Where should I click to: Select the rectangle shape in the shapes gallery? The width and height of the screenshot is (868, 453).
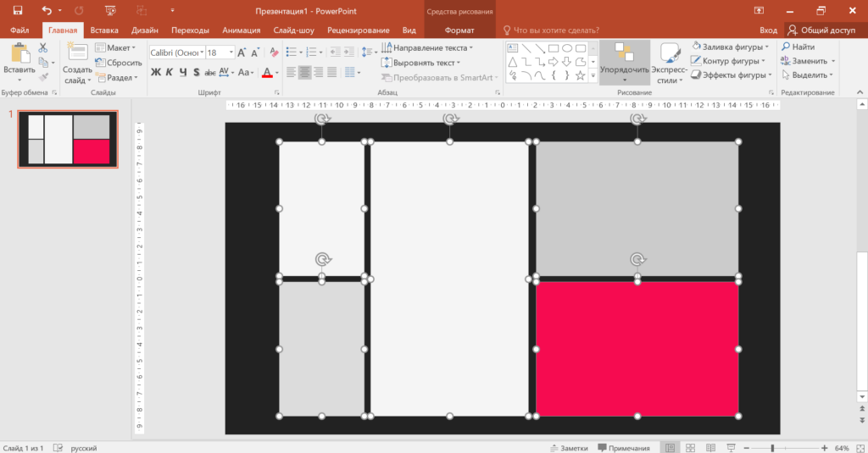pyautogui.click(x=553, y=48)
